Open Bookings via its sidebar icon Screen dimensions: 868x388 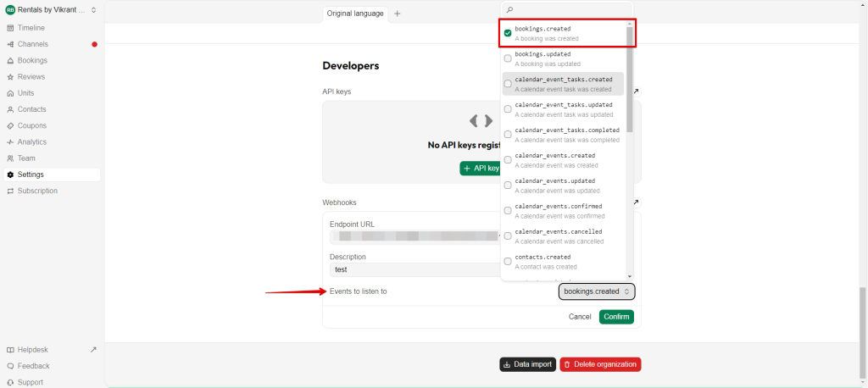click(10, 60)
